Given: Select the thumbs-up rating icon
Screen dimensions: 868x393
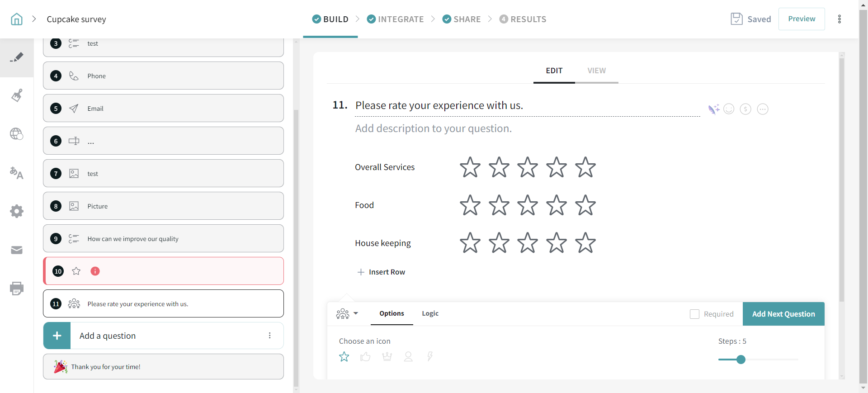Looking at the screenshot, I should coord(365,357).
